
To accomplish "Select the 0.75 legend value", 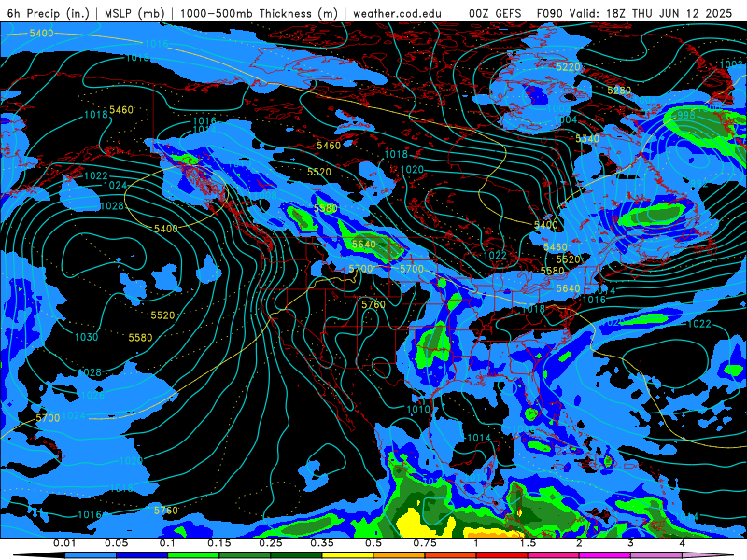I will [425, 543].
